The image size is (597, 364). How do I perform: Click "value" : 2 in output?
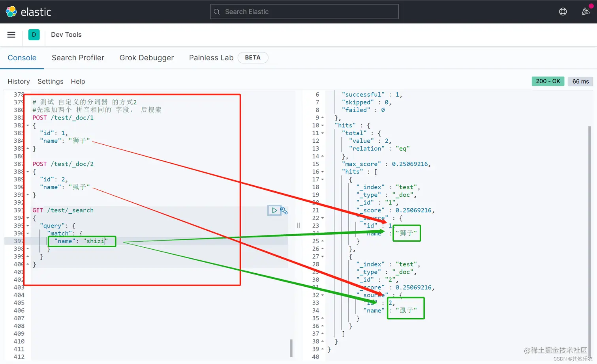pyautogui.click(x=370, y=141)
